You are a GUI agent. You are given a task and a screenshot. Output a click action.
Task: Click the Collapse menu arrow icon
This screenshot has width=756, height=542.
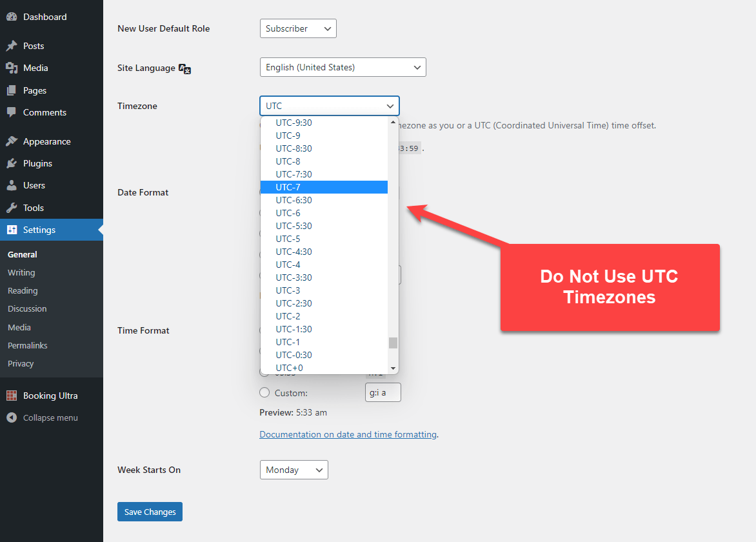[x=12, y=417]
